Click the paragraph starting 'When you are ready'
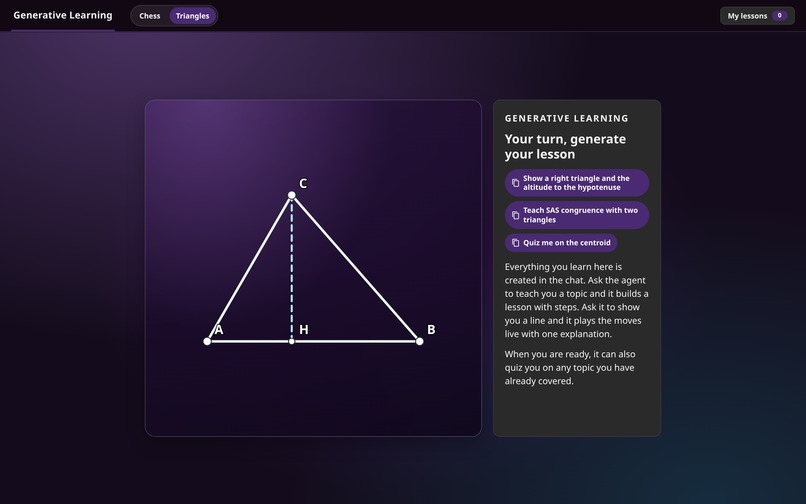Viewport: 806px width, 504px height. pyautogui.click(x=570, y=368)
